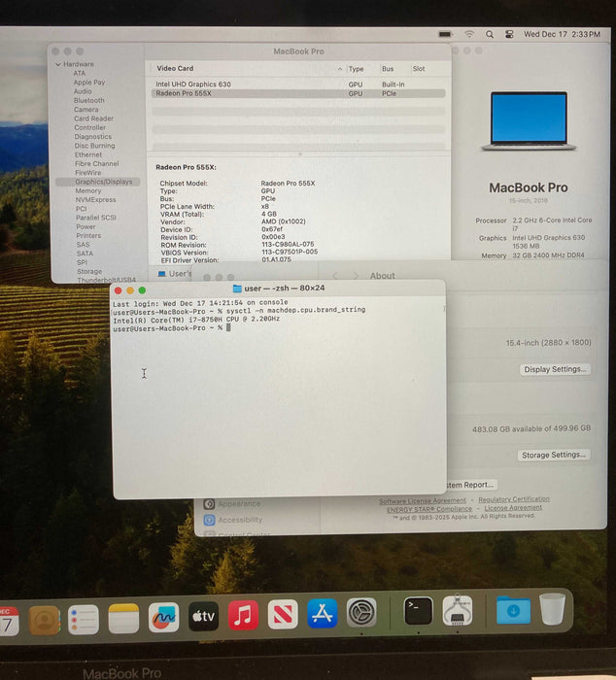Check battery status in menu bar
Screen dimensions: 616x680
coord(445,34)
